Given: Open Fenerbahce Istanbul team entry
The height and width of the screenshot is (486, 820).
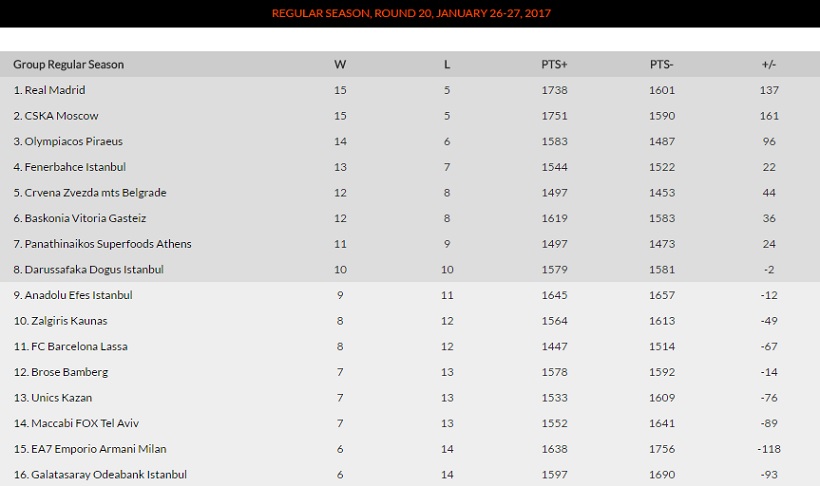Looking at the screenshot, I should 75,167.
